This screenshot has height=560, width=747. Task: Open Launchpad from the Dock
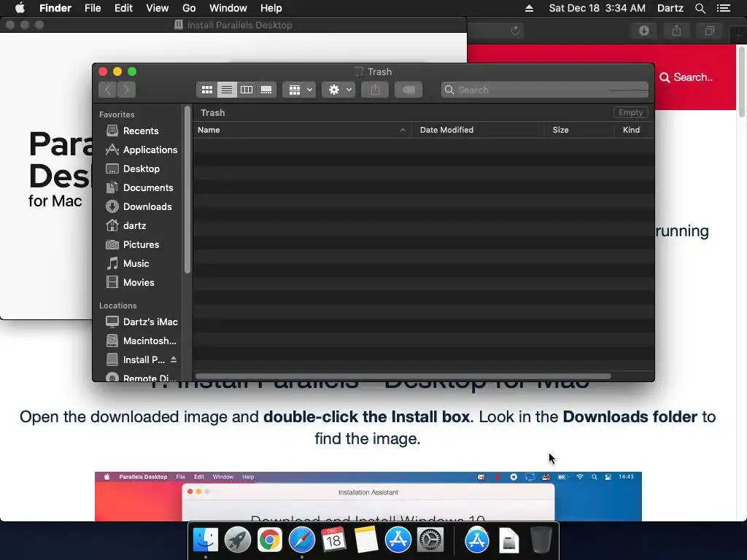point(237,540)
